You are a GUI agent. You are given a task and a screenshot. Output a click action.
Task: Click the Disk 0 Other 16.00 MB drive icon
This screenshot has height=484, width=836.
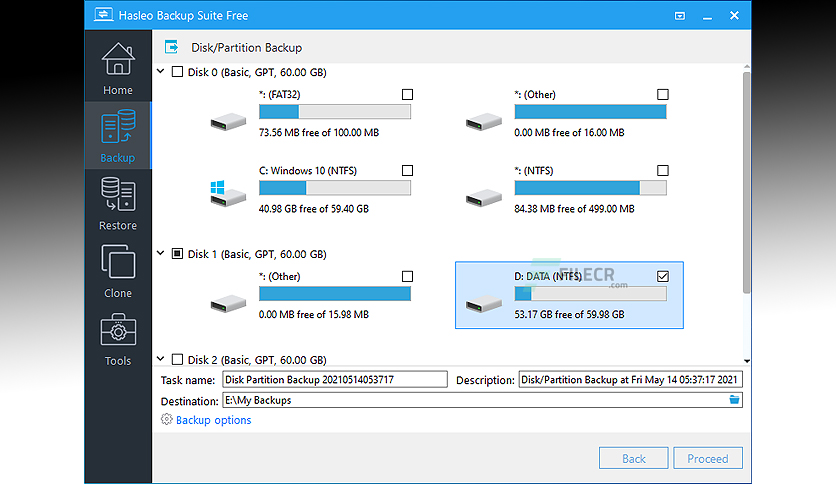pyautogui.click(x=484, y=122)
